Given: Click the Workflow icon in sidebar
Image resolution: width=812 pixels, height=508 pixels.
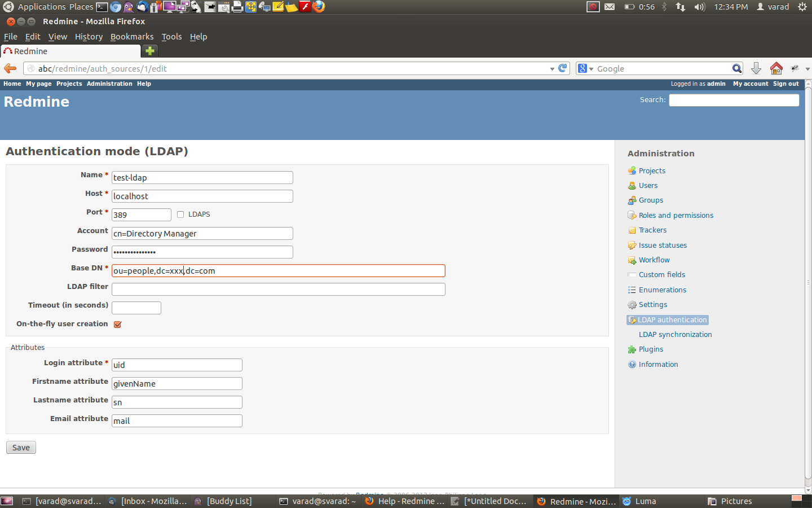Looking at the screenshot, I should tap(632, 260).
